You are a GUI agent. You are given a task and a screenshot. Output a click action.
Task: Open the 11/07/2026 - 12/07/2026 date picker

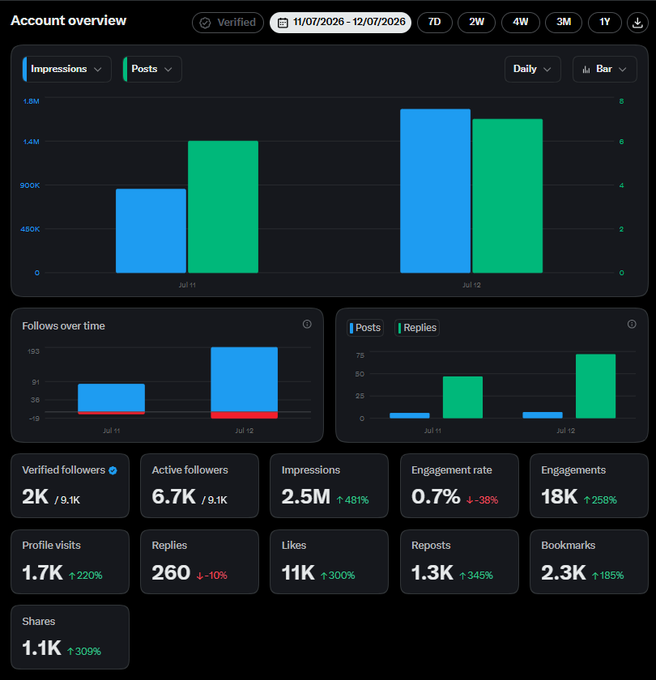340,23
